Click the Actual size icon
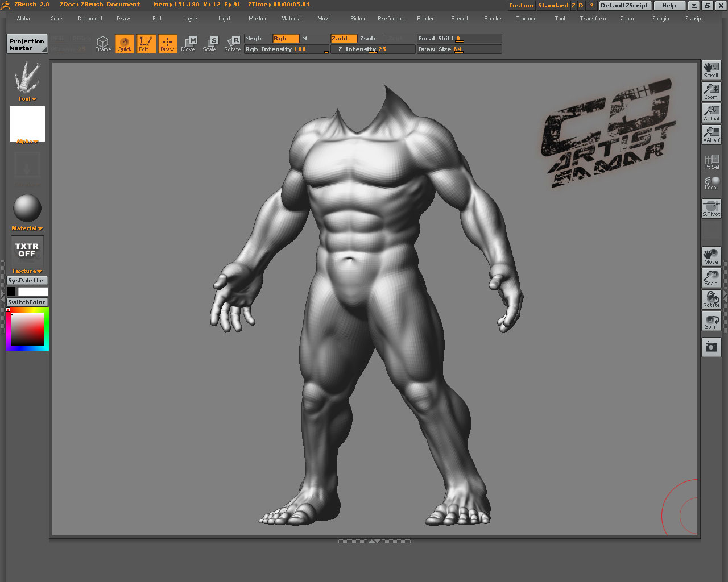The width and height of the screenshot is (728, 582). pyautogui.click(x=711, y=113)
